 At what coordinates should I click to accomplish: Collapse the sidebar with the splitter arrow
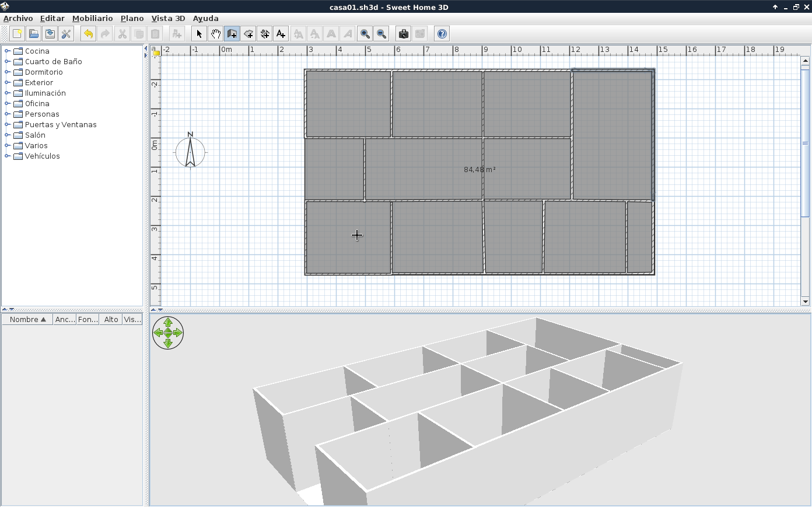[x=146, y=49]
